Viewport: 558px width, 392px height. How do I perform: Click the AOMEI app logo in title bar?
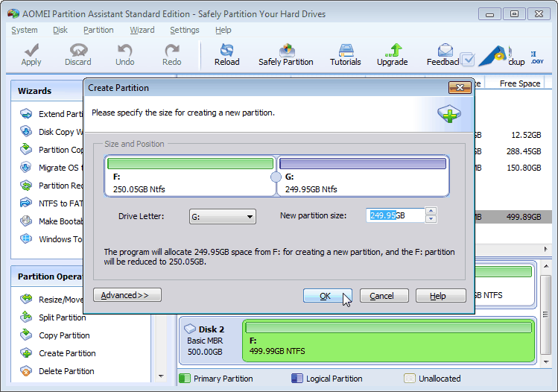[13, 13]
